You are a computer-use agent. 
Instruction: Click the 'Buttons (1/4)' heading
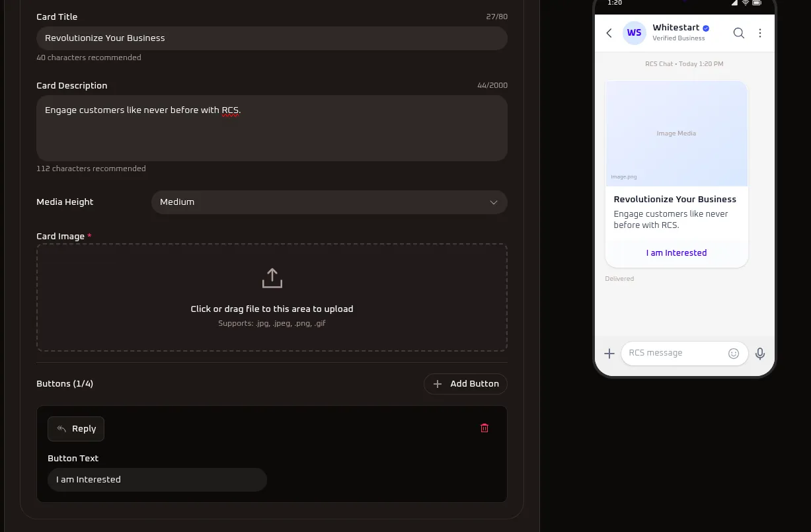pyautogui.click(x=65, y=384)
